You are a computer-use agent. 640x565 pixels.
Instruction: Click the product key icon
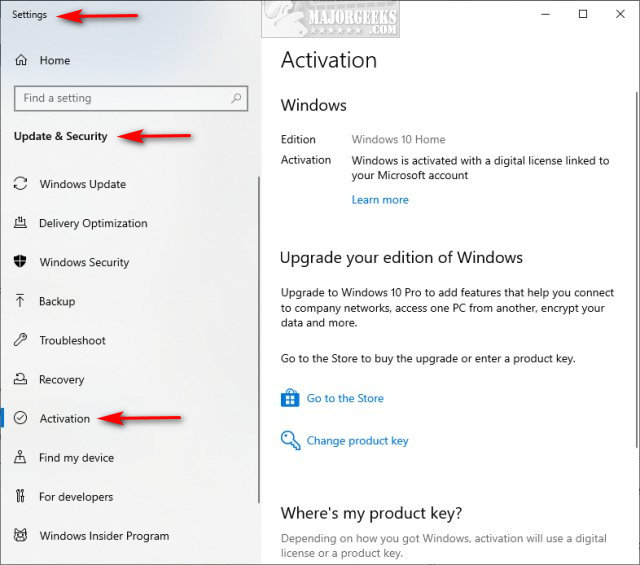290,440
